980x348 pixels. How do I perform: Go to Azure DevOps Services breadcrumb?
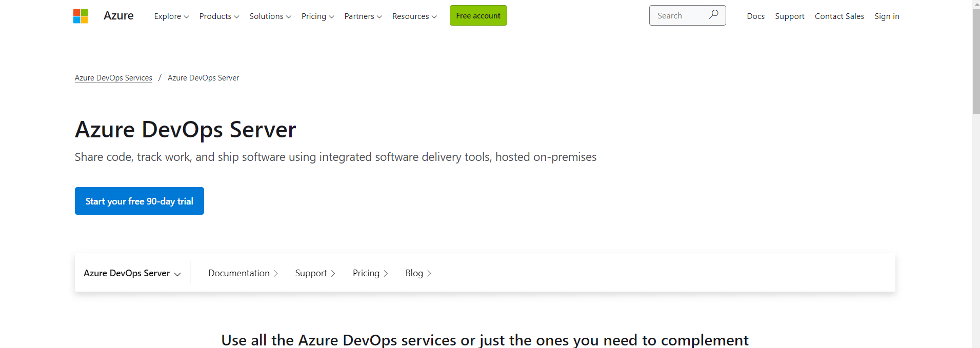113,78
